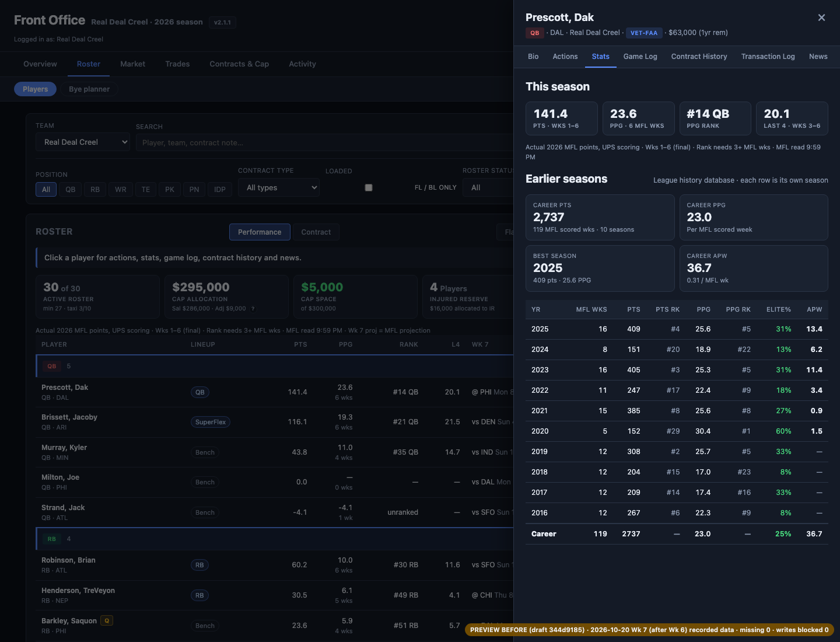840x642 pixels.
Task: Switch to the Transaction Log tab
Action: 768,57
